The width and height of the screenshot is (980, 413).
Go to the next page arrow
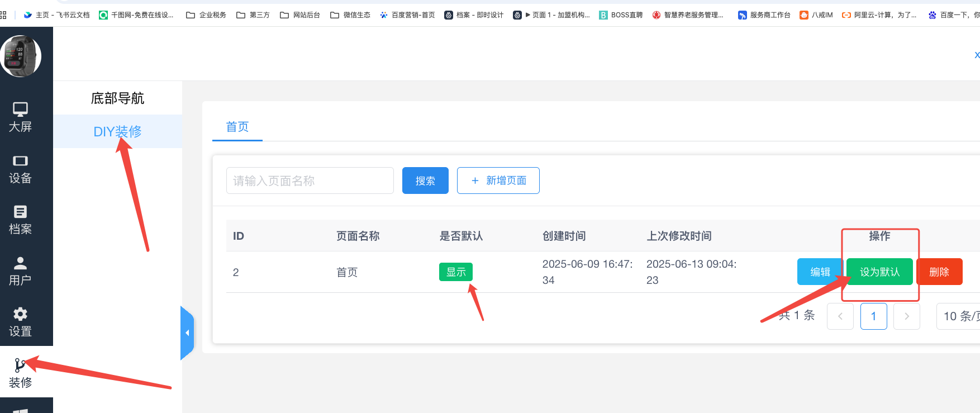click(906, 316)
